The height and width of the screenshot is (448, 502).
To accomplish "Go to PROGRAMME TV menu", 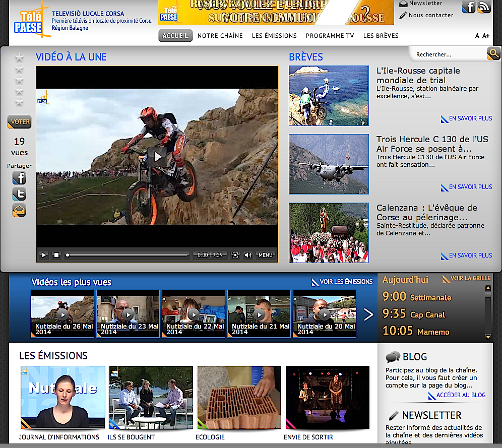I will click(330, 36).
